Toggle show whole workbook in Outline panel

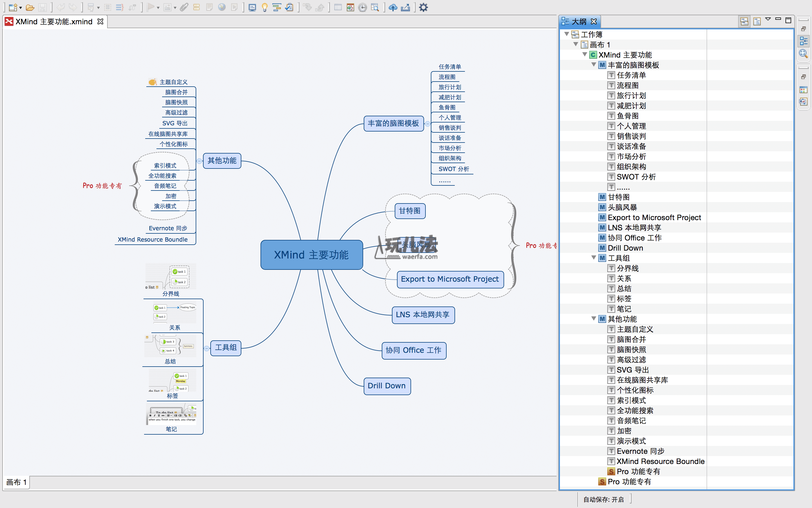(744, 21)
